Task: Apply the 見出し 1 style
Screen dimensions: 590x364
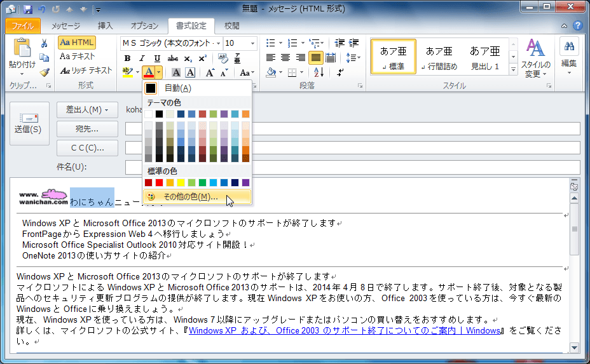Action: tap(485, 58)
